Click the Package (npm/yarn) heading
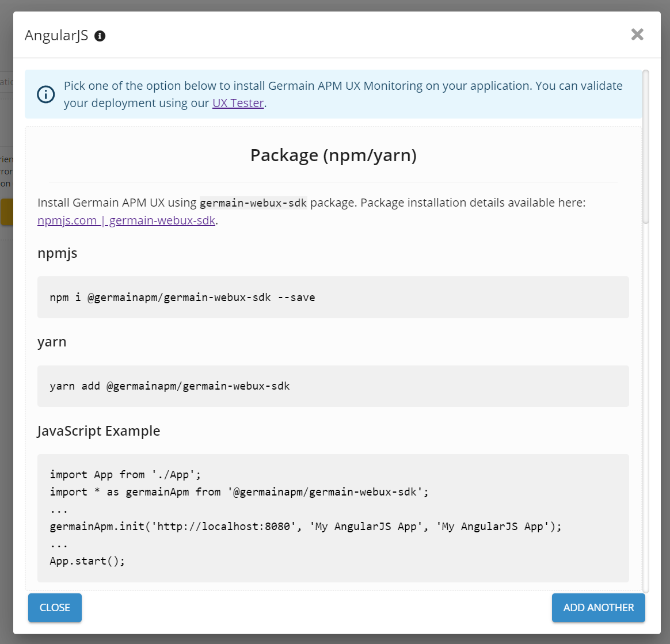Screen dimensions: 670x644 click(333, 155)
